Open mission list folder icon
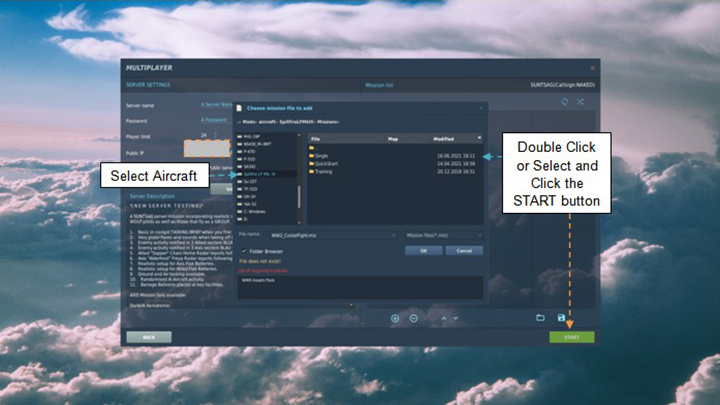 pos(540,318)
